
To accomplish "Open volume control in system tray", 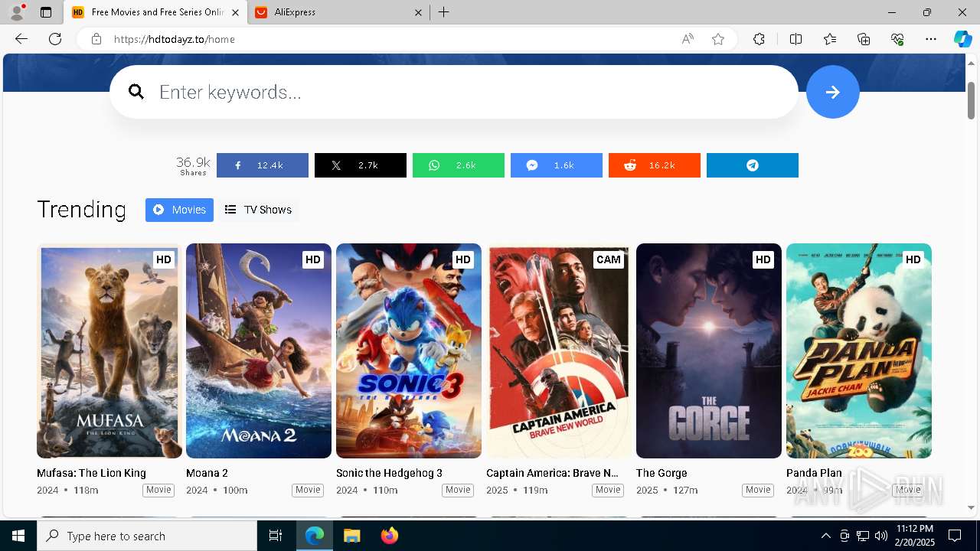I will (x=881, y=536).
